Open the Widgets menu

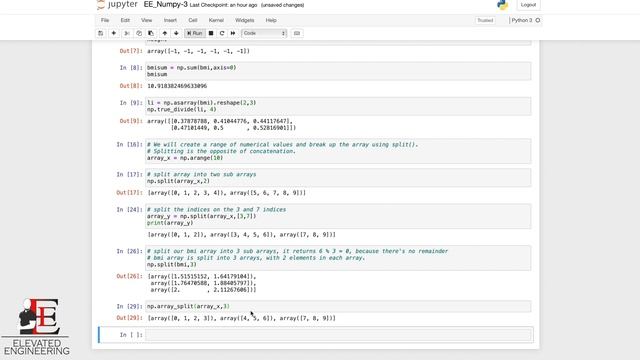tap(244, 20)
